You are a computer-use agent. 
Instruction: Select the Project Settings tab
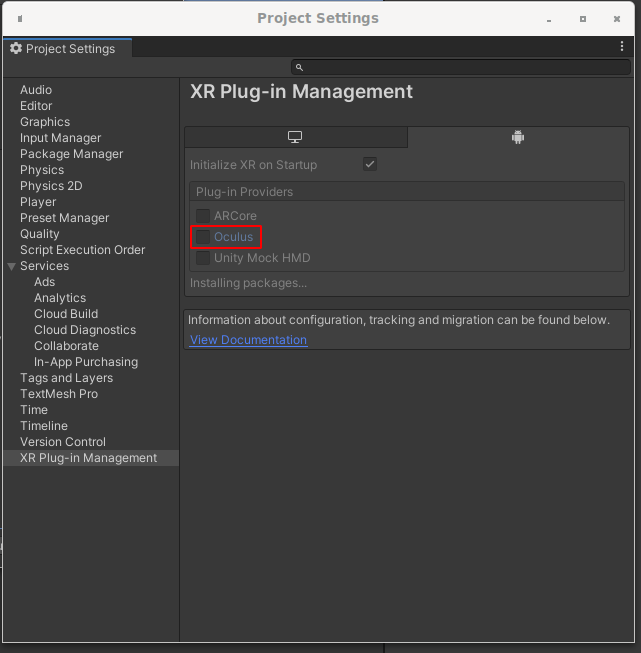click(66, 48)
